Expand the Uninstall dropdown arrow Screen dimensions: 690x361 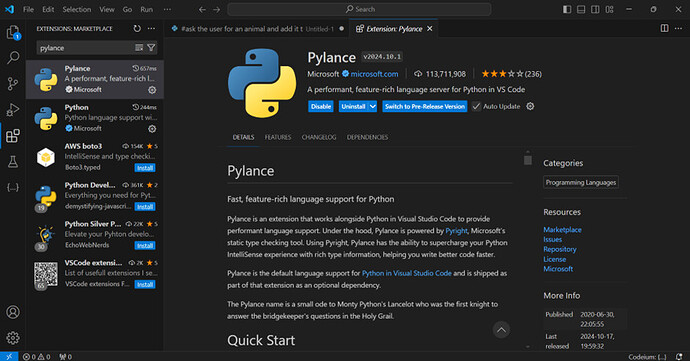(373, 107)
